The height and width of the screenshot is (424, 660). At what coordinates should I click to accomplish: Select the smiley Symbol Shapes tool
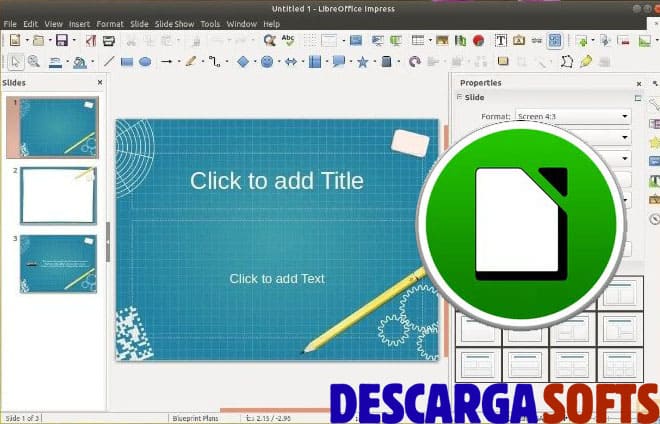point(267,62)
